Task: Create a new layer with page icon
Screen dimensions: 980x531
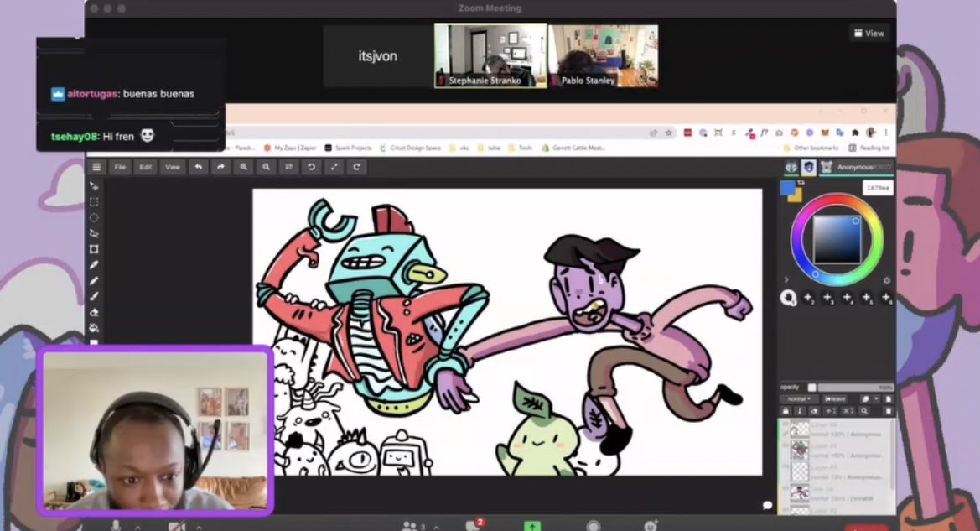Action: (888, 399)
